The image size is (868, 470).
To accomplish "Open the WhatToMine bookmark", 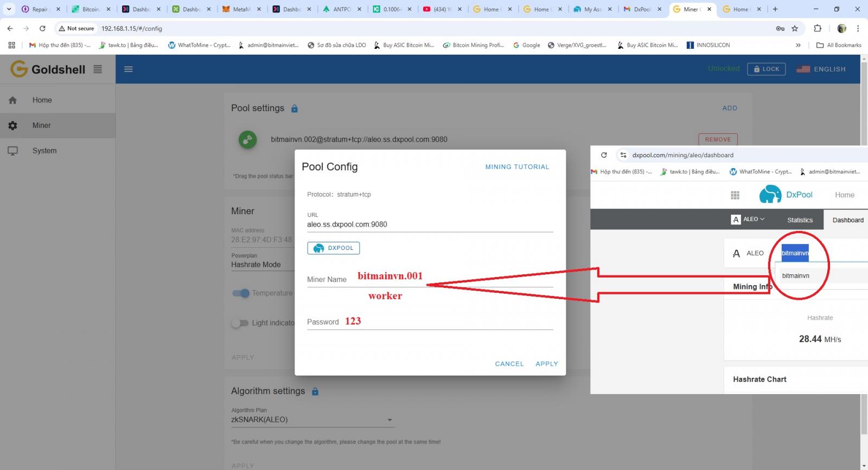I will (x=199, y=45).
